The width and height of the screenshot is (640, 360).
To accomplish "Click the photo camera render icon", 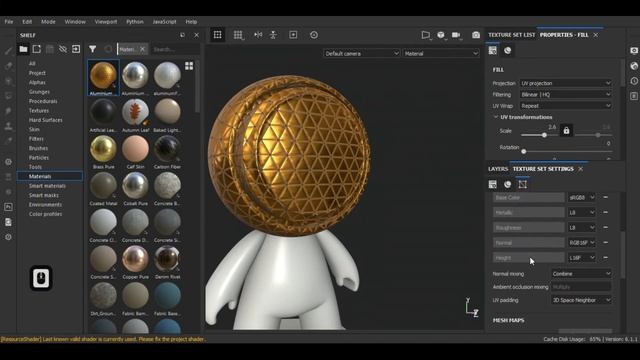I will [x=476, y=35].
